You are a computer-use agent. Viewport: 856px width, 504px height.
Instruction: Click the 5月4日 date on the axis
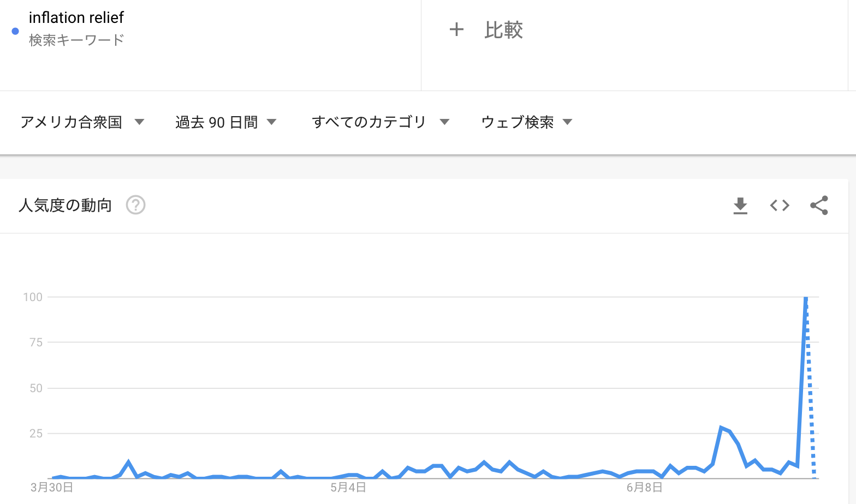(348, 487)
